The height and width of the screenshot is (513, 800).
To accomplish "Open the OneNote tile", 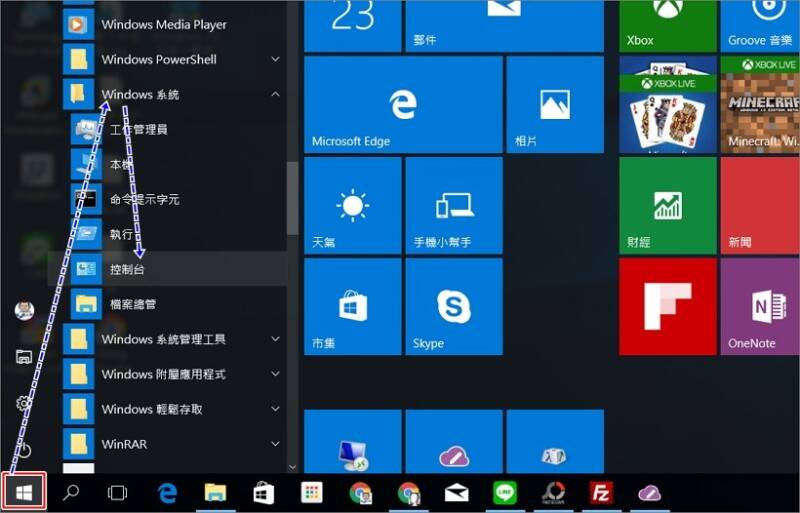I will (760, 307).
